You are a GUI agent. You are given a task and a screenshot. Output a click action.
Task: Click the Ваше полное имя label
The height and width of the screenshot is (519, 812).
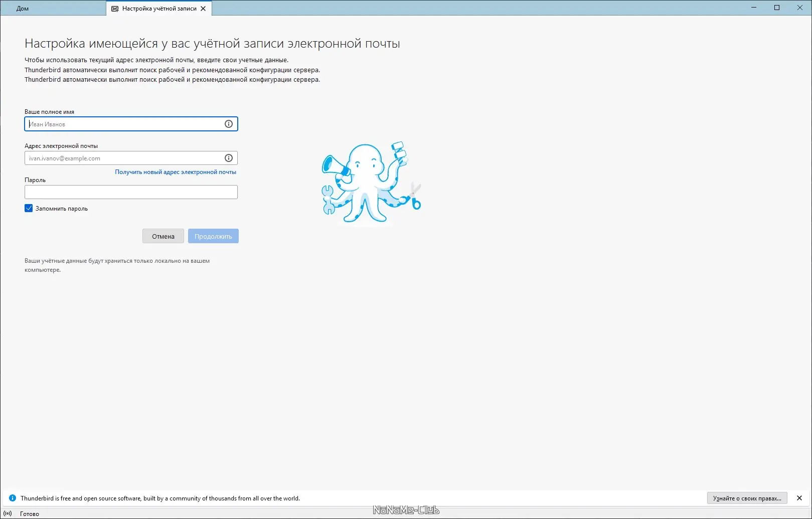coord(49,112)
